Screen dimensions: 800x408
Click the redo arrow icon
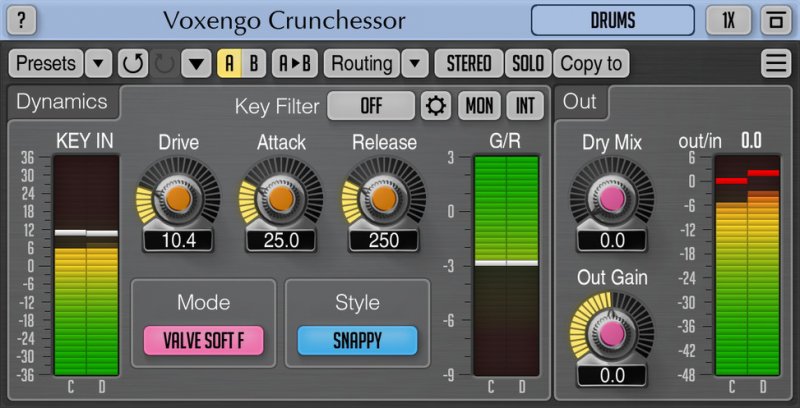[164, 64]
